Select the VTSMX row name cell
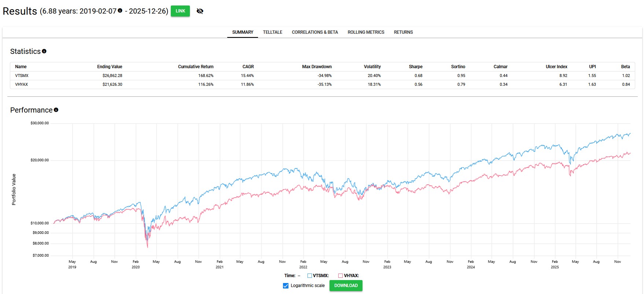The height and width of the screenshot is (294, 644). [22, 76]
